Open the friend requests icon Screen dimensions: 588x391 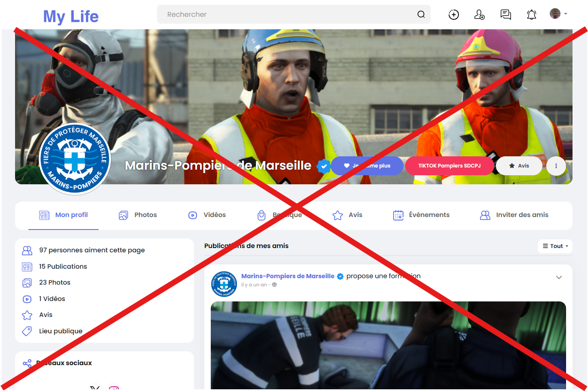tap(479, 15)
